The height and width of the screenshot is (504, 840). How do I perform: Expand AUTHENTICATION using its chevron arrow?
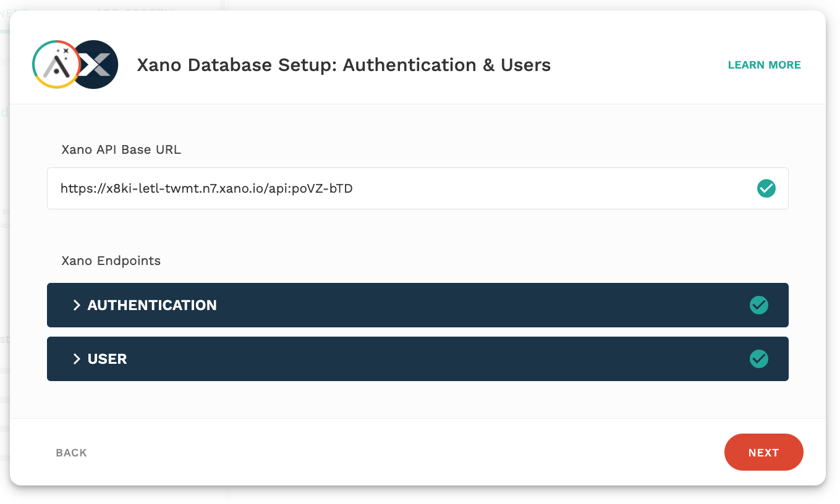[x=77, y=305]
